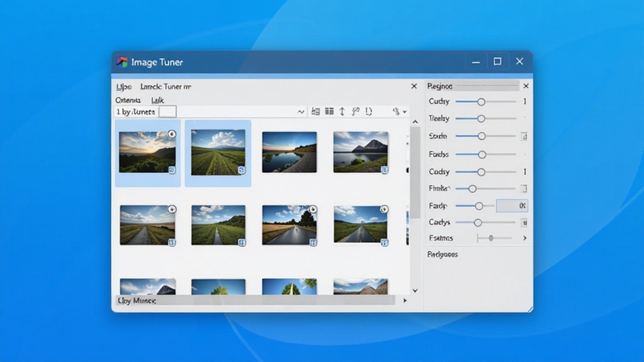Open the 'Lljpo' menu

point(124,87)
